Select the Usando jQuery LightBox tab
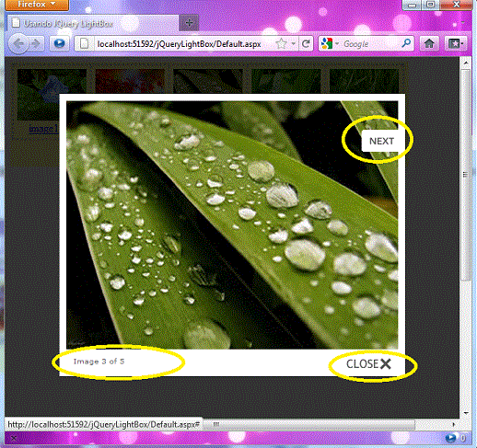 [x=93, y=23]
